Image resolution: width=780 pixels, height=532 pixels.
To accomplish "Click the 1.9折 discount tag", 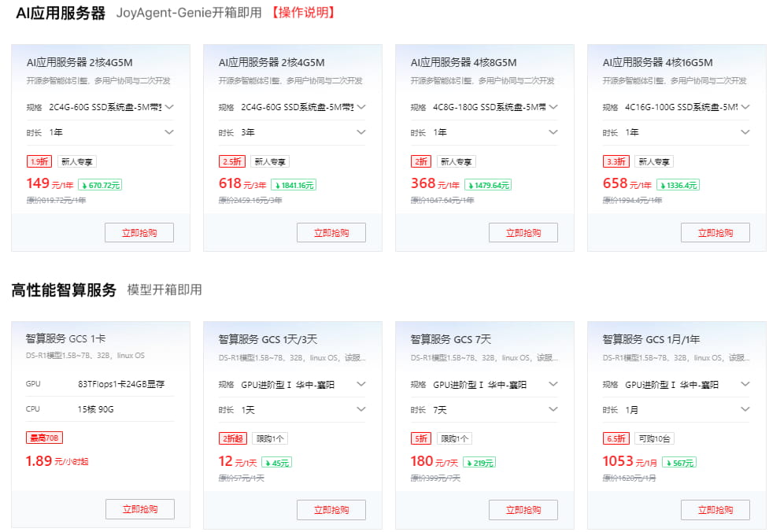I will click(x=38, y=161).
